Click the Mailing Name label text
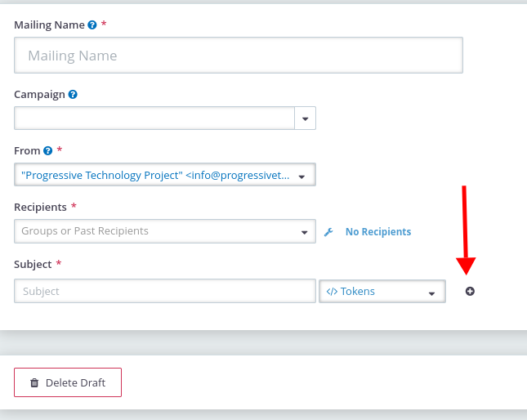527x420 pixels. point(49,25)
